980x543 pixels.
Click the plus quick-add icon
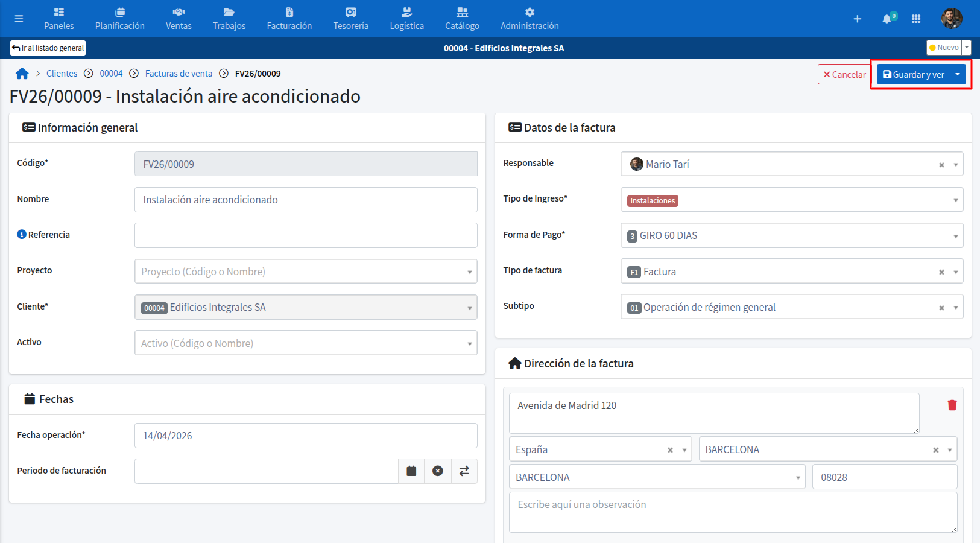[x=857, y=19]
